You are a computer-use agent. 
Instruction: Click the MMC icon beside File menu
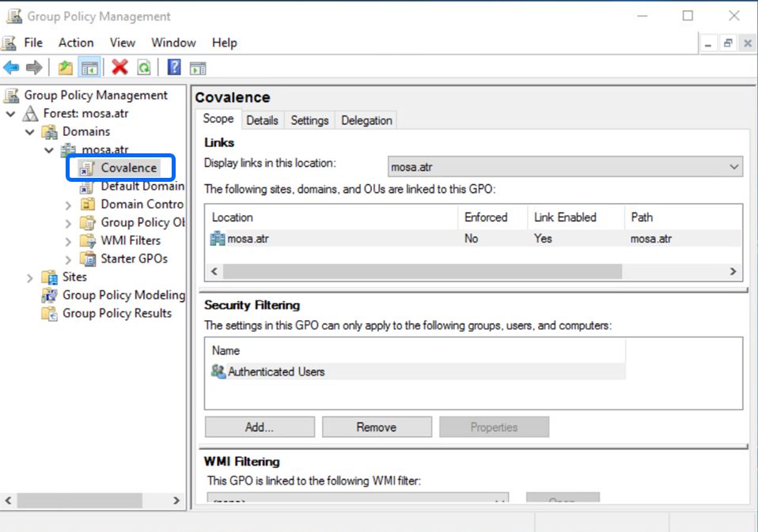click(9, 43)
